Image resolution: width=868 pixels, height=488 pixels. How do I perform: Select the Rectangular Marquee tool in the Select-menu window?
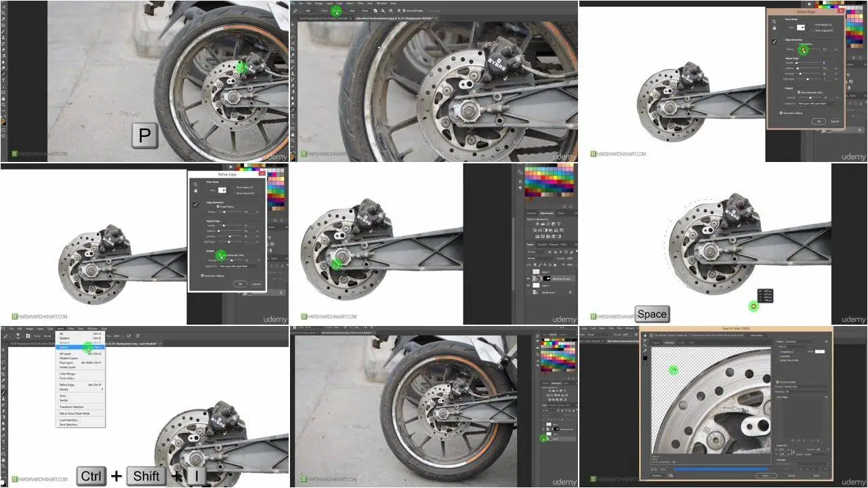3,355
